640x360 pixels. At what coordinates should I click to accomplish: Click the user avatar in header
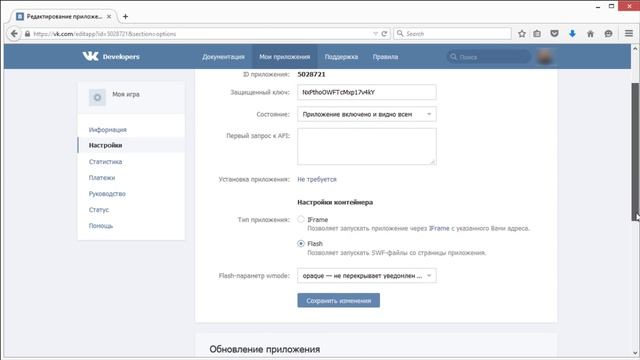544,57
